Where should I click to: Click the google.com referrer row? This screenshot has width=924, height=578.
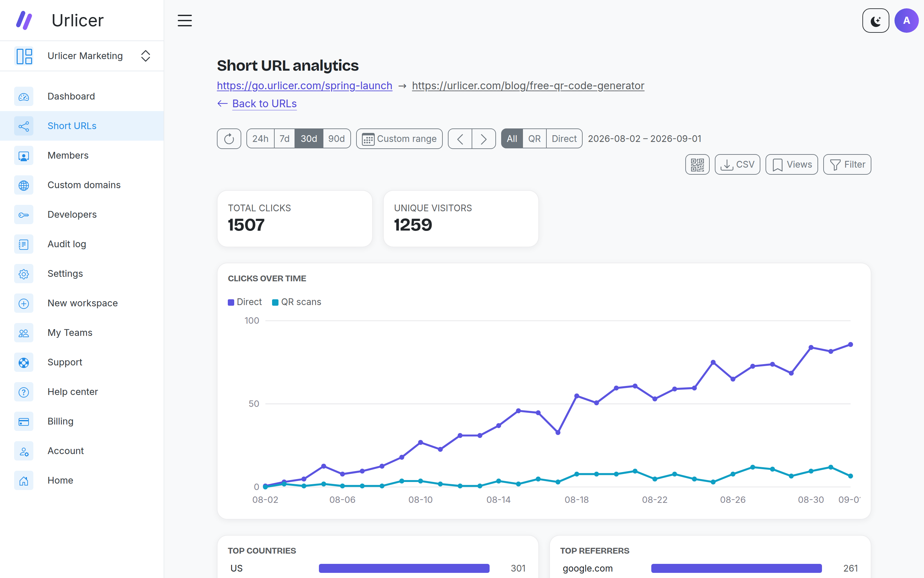[710, 568]
